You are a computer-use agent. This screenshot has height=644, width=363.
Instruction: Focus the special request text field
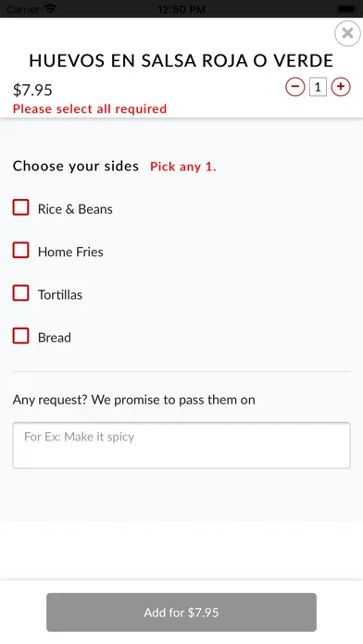click(x=181, y=445)
